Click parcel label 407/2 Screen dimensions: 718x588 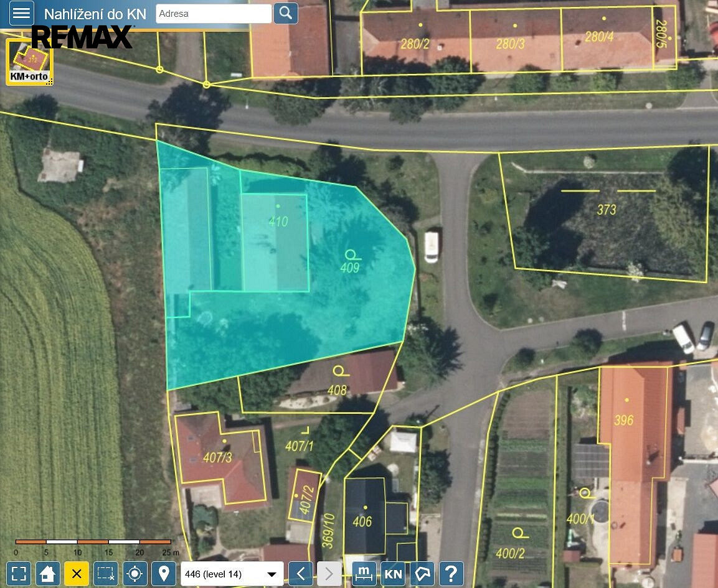(307, 500)
